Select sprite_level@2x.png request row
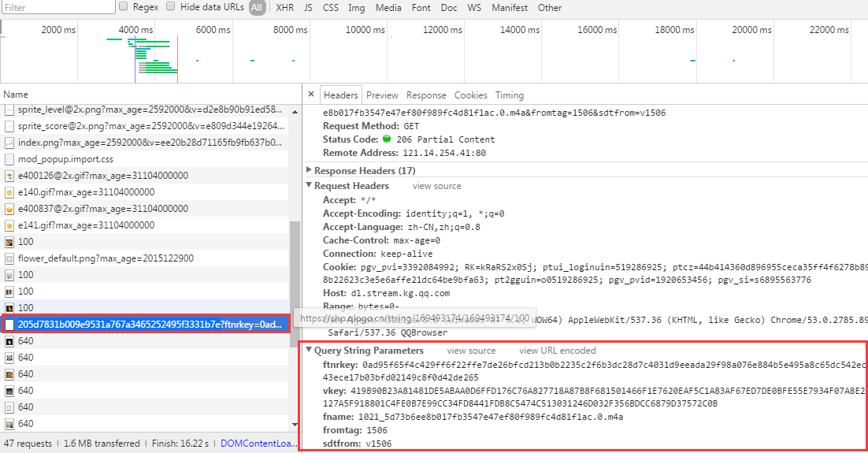Image resolution: width=868 pixels, height=453 pixels. [145, 110]
